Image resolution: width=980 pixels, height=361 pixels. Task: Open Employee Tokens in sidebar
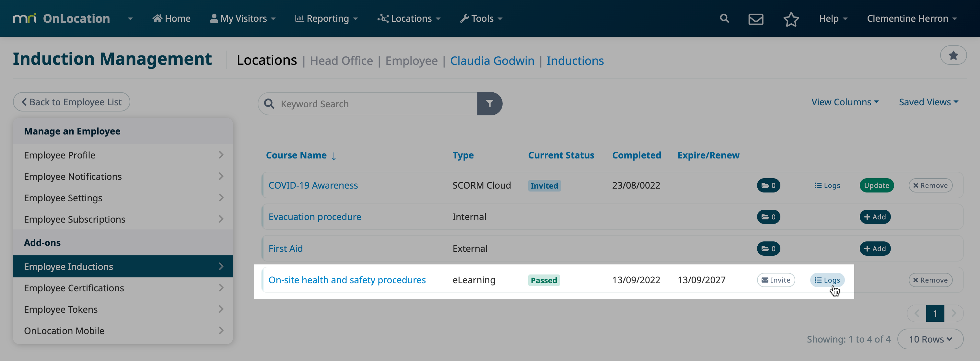click(x=123, y=309)
